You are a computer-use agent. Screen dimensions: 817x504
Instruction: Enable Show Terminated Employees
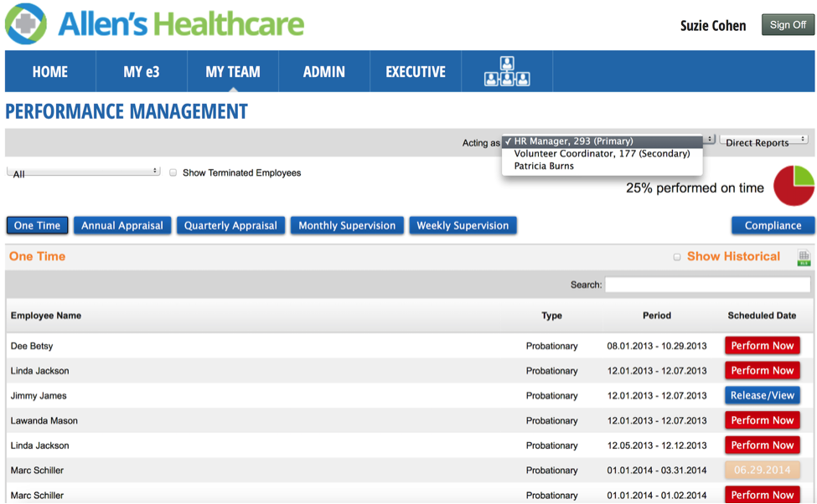pyautogui.click(x=173, y=172)
